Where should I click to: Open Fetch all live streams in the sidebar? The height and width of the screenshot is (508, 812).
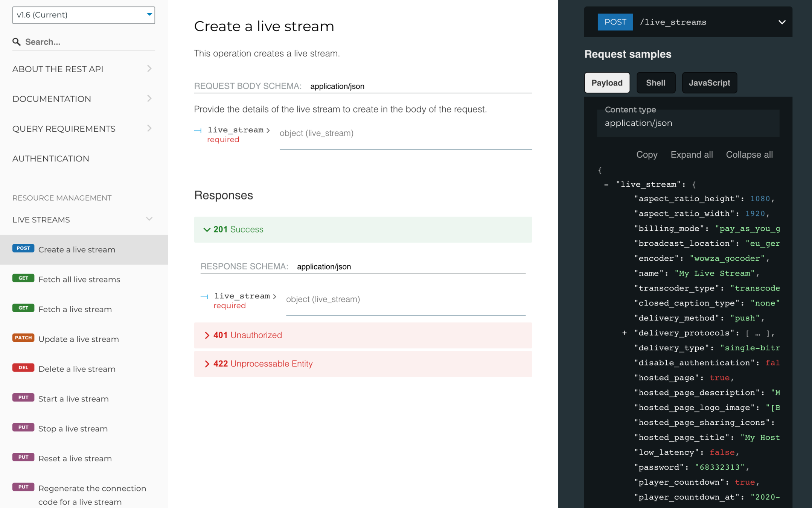[79, 280]
